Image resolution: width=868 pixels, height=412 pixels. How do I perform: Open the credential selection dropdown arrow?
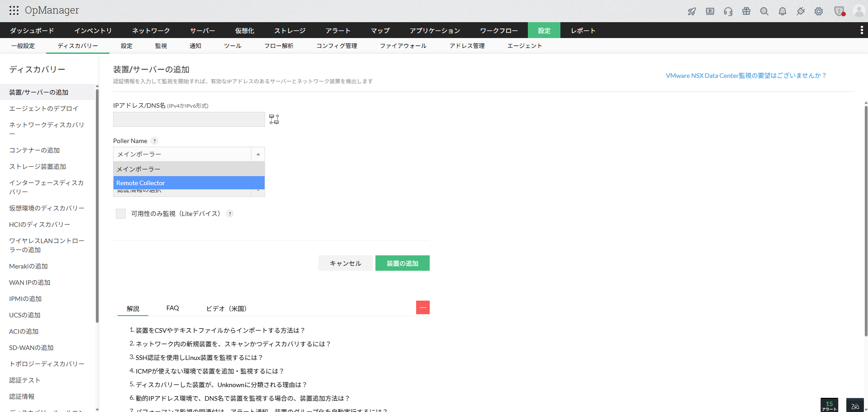point(258,192)
